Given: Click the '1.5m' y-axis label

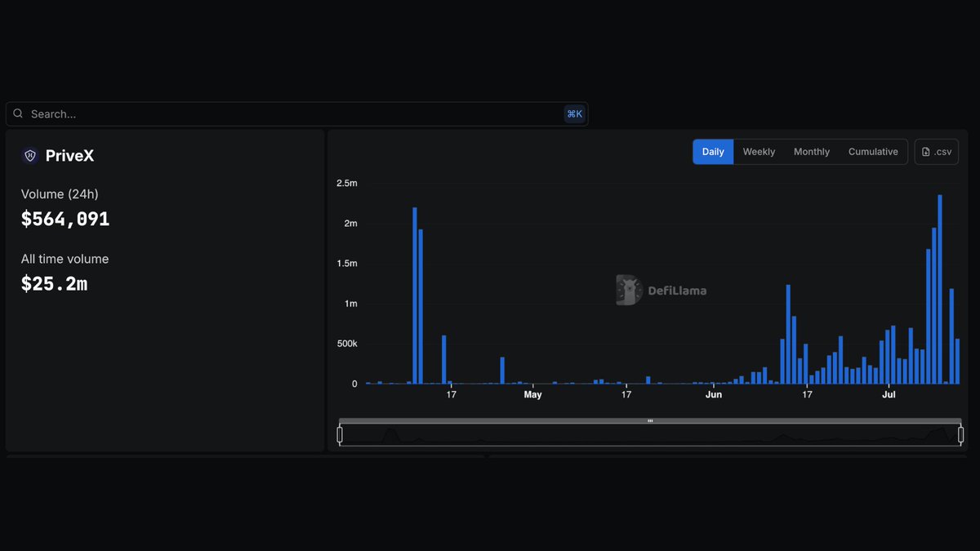Looking at the screenshot, I should 347,264.
